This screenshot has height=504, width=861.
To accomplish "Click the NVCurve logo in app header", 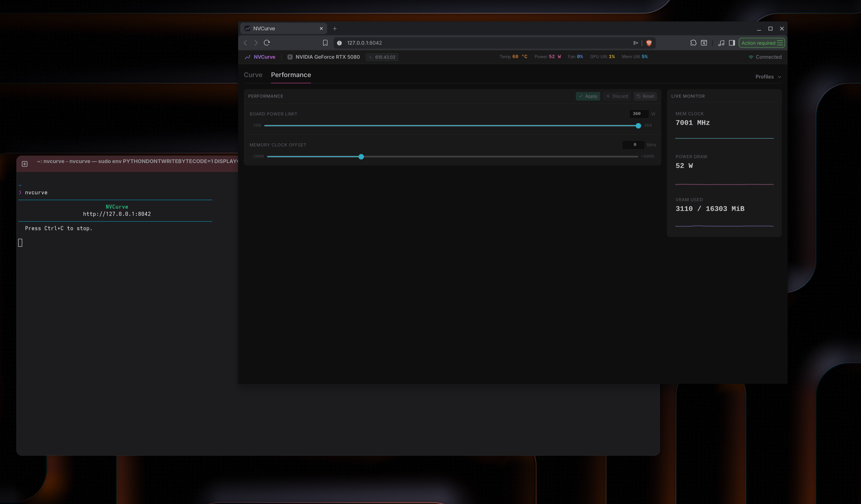I will 260,57.
